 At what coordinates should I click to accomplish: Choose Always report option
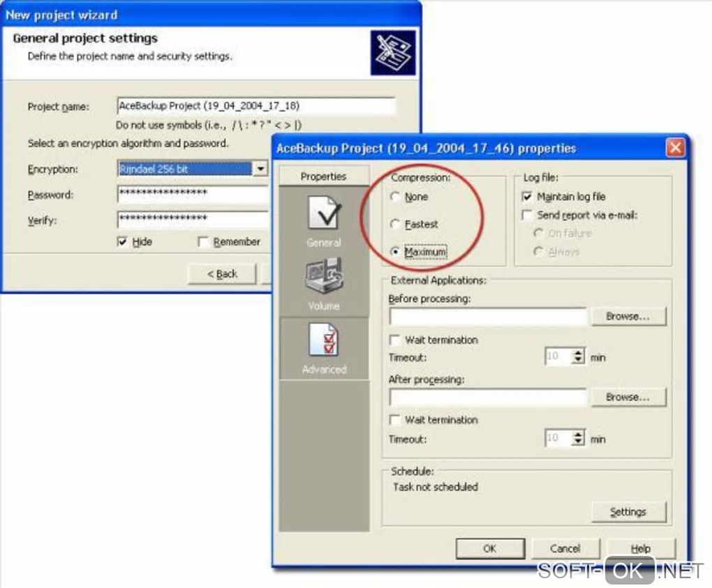click(x=539, y=251)
